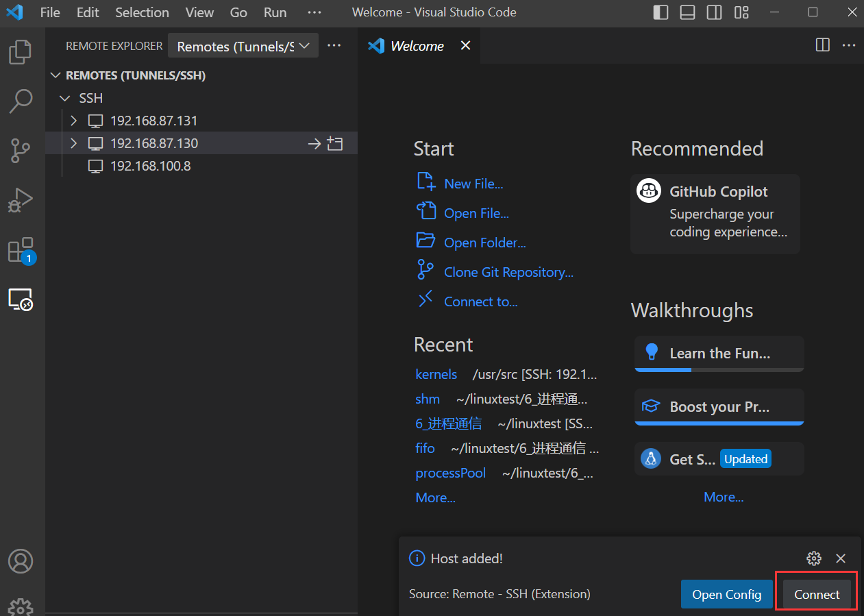Click the lightbulb walkthrough icon

click(x=651, y=353)
